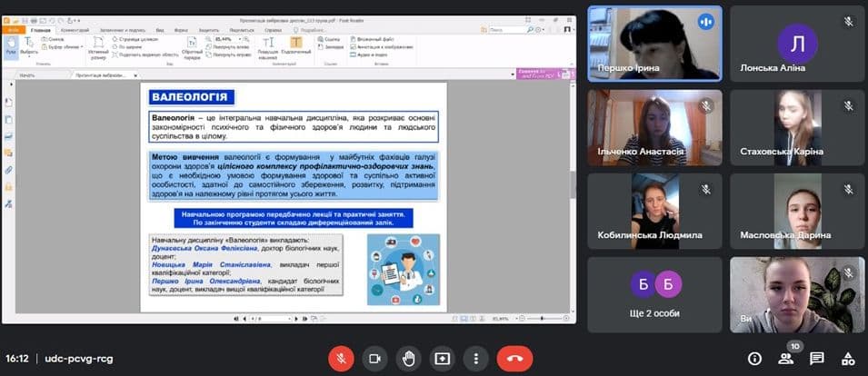The width and height of the screenshot is (868, 376).
Task: Select Першко Ірина video tile
Action: 655,44
